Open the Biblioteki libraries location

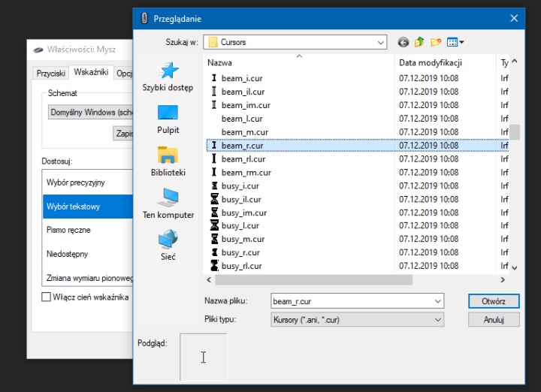coord(168,161)
